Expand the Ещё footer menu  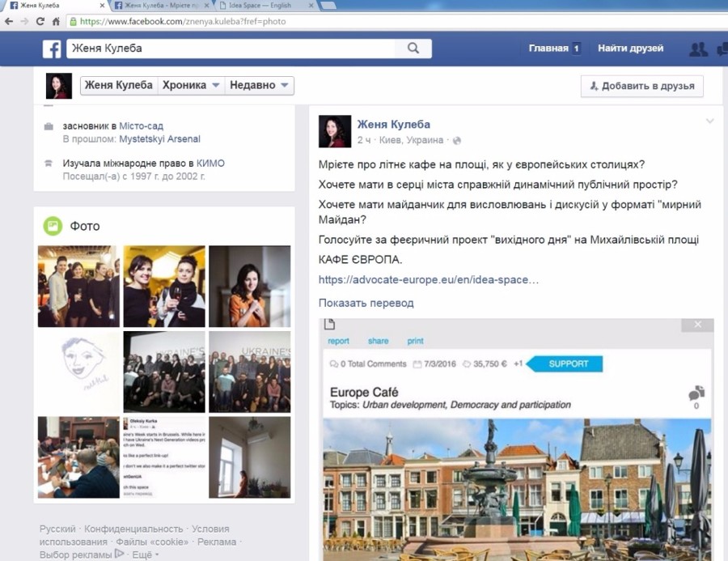(x=146, y=555)
